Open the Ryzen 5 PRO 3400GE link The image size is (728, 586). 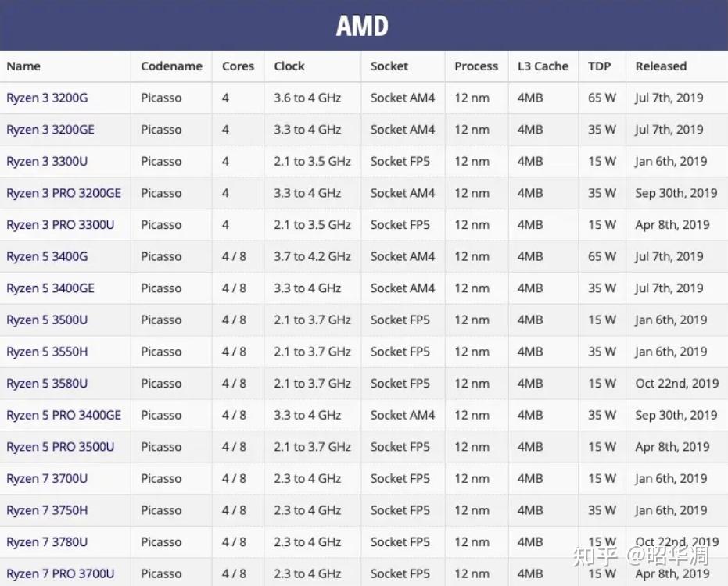[x=63, y=415]
